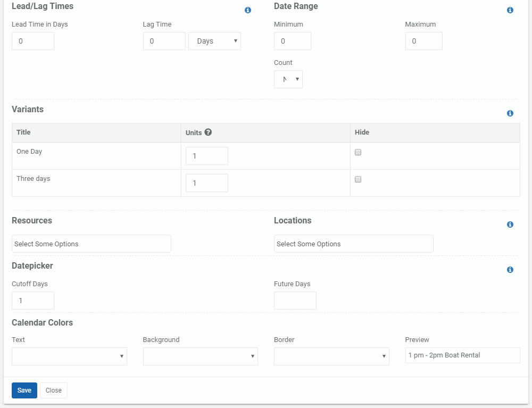Focus the Date Range Minimum field
The image size is (532, 408).
pyautogui.click(x=293, y=41)
